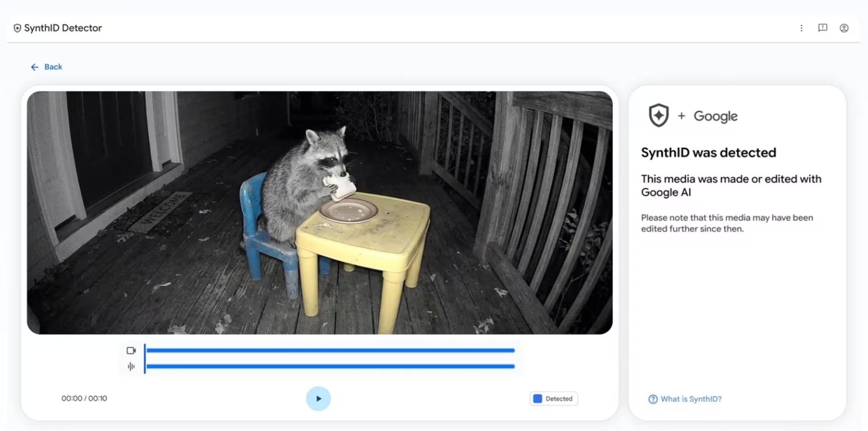This screenshot has width=868, height=431.
Task: Click the video track detection bar
Action: point(330,350)
